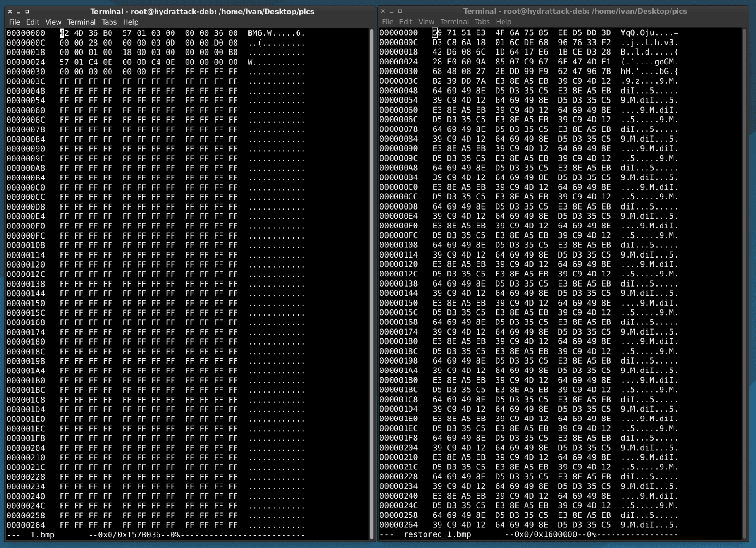Image resolution: width=756 pixels, height=548 pixels.
Task: Open Edit menu in right terminal window
Action: pyautogui.click(x=406, y=22)
